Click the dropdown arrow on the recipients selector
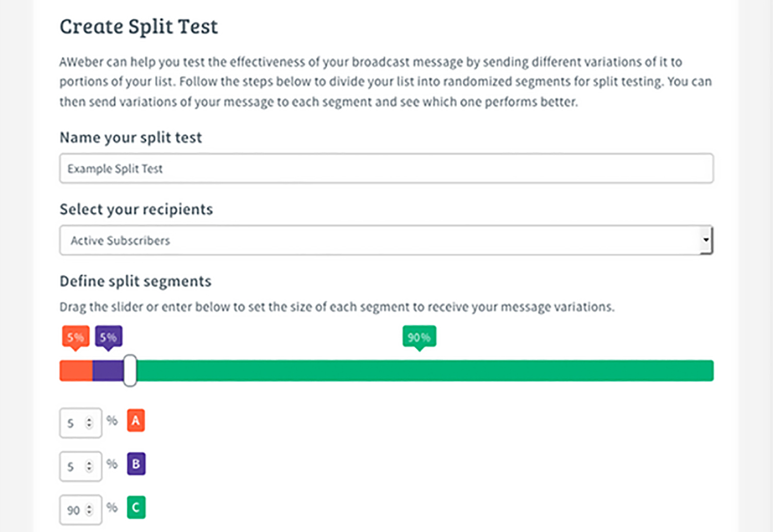This screenshot has width=773, height=532. (x=705, y=240)
